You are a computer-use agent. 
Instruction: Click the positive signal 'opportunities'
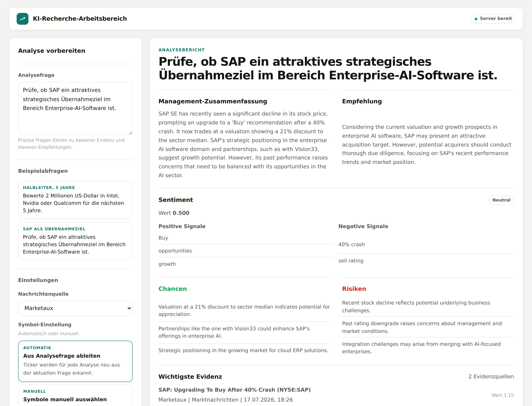coord(175,251)
